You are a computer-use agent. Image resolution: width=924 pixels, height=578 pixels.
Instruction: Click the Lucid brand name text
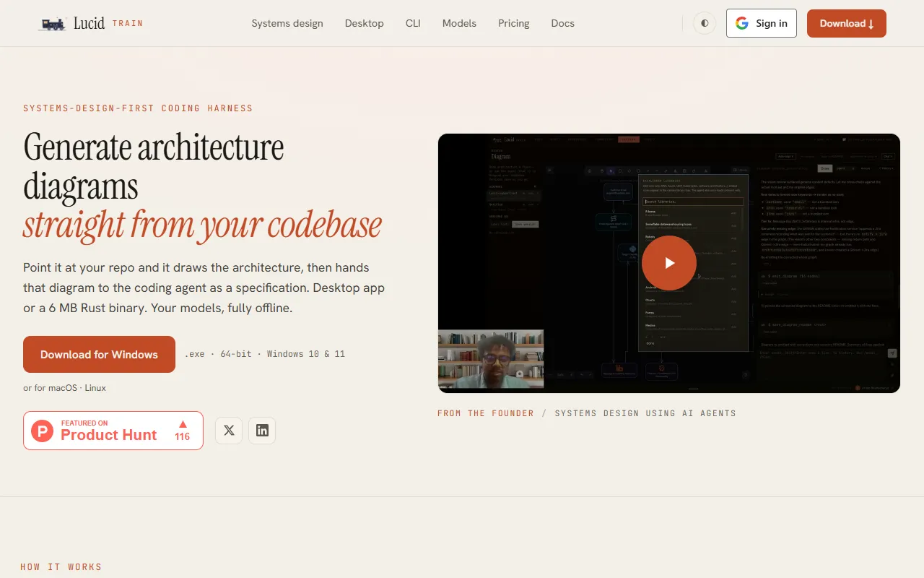coord(90,23)
